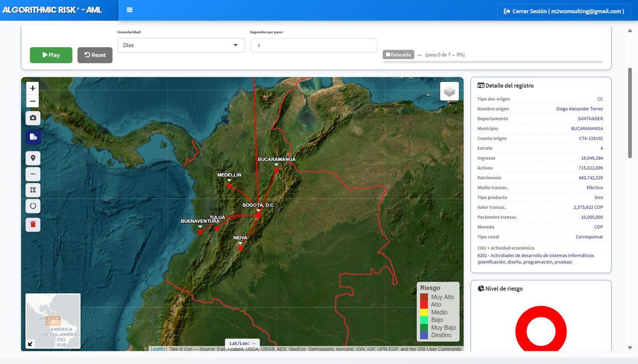Open the Leaflet attribution link
This screenshot has width=638, height=364.
[x=157, y=349]
